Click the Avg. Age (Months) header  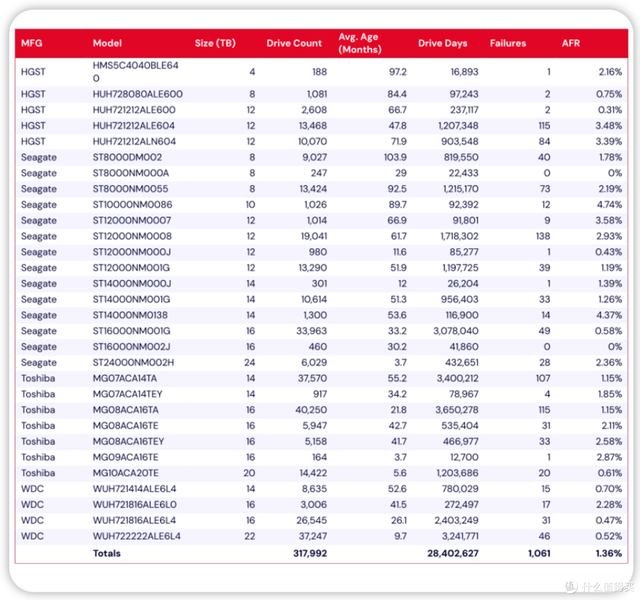(x=360, y=43)
